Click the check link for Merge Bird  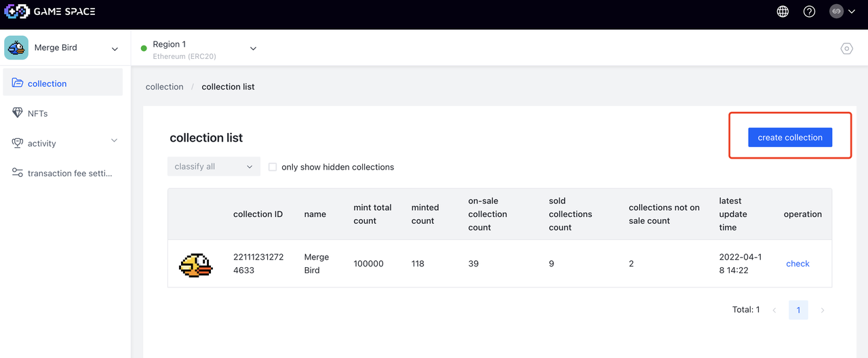(x=797, y=264)
